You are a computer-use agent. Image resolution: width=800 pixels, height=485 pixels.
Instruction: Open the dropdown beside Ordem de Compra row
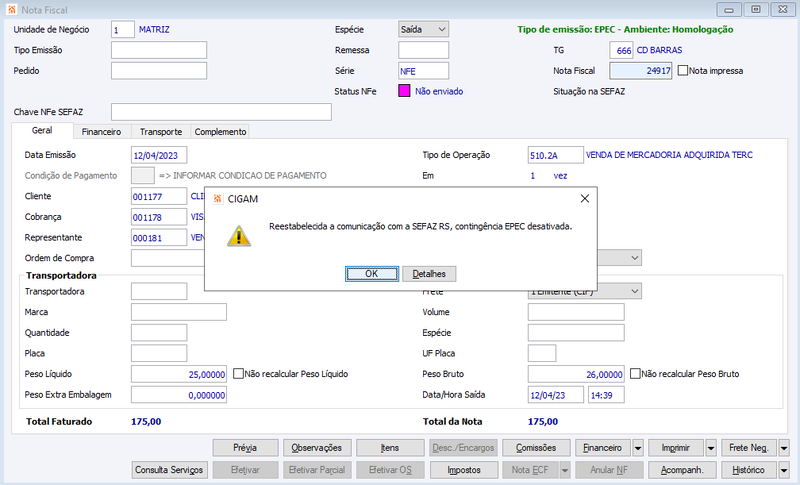(x=634, y=258)
